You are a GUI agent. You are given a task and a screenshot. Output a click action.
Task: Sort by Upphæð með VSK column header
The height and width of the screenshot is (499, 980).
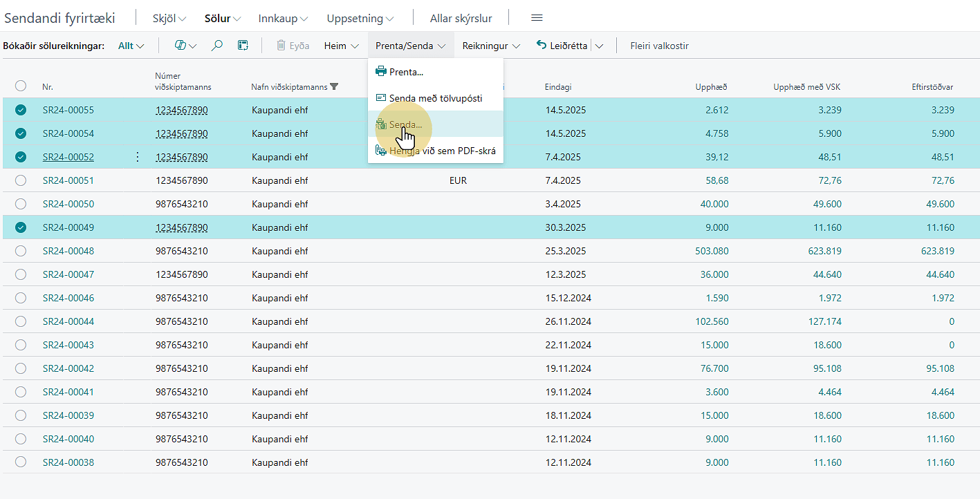coord(806,87)
